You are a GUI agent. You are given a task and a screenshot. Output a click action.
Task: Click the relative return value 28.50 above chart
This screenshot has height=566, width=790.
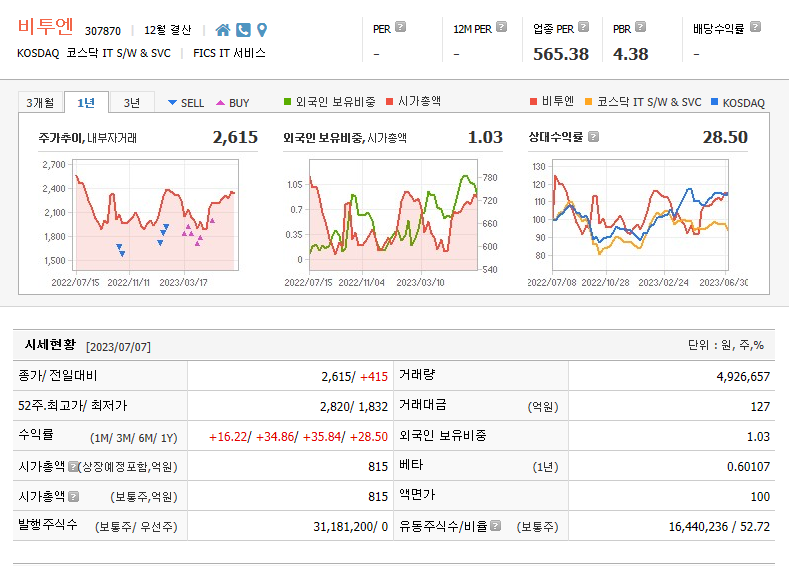[x=725, y=137]
